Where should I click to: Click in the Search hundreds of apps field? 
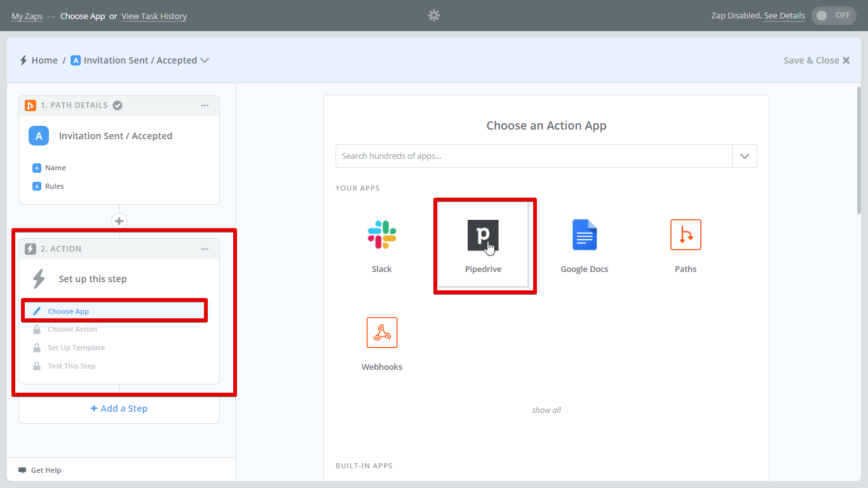tap(534, 156)
